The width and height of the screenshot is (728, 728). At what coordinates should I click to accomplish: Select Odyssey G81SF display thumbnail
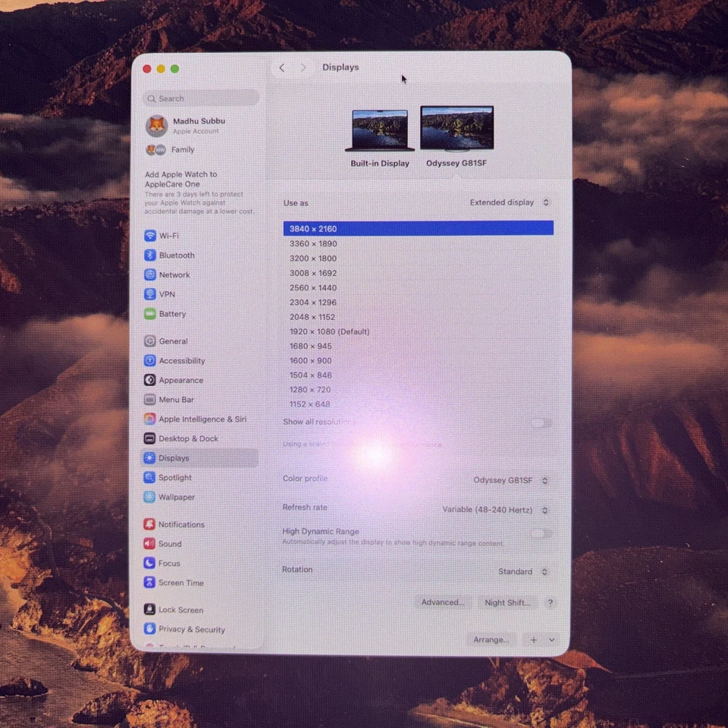click(457, 129)
